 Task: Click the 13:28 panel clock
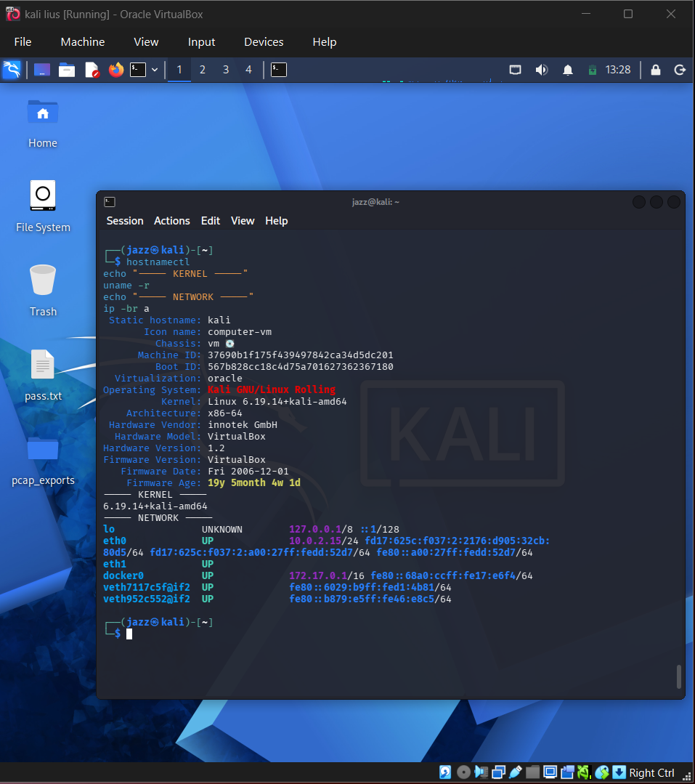[x=618, y=70]
